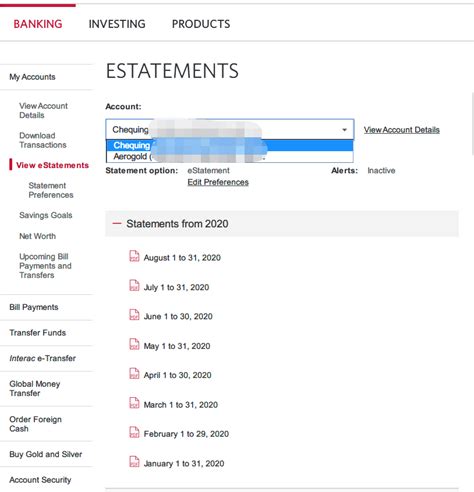
Task: Switch to the INVESTING tab
Action: point(117,24)
